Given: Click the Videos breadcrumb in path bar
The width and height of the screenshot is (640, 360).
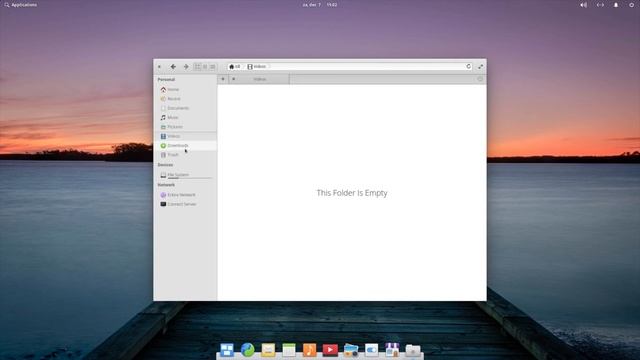Looking at the screenshot, I should tap(257, 67).
